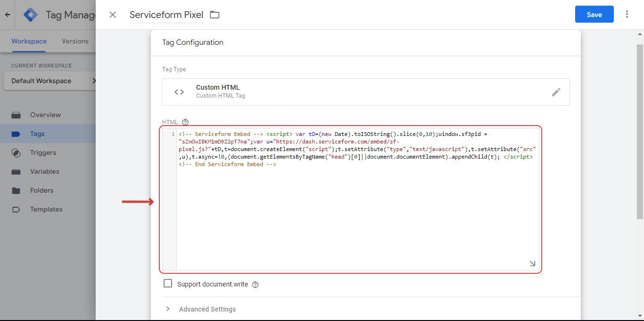The width and height of the screenshot is (644, 321).
Task: Click the Tag Configuration heading
Action: click(193, 42)
